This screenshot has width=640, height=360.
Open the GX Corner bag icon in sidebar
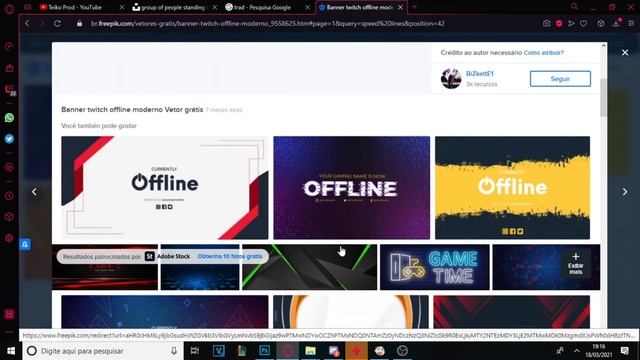(x=9, y=68)
